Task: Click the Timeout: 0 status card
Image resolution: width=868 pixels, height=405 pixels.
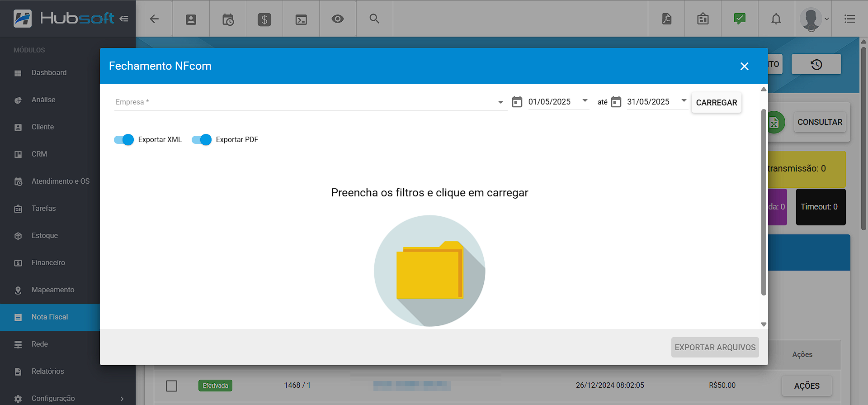Action: coord(821,207)
